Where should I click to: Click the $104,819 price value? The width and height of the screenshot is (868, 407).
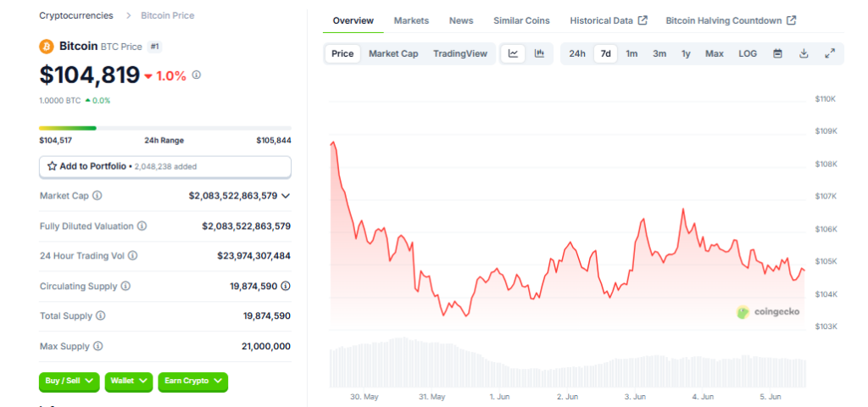89,75
